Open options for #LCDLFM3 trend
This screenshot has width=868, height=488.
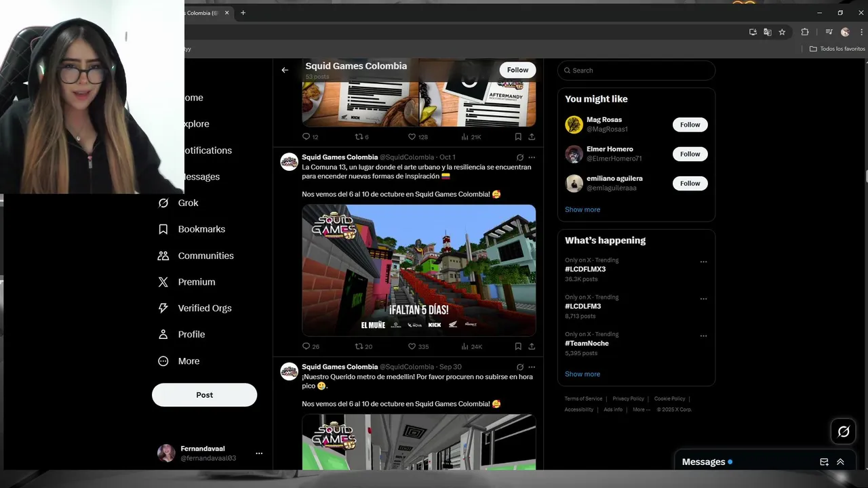click(703, 299)
